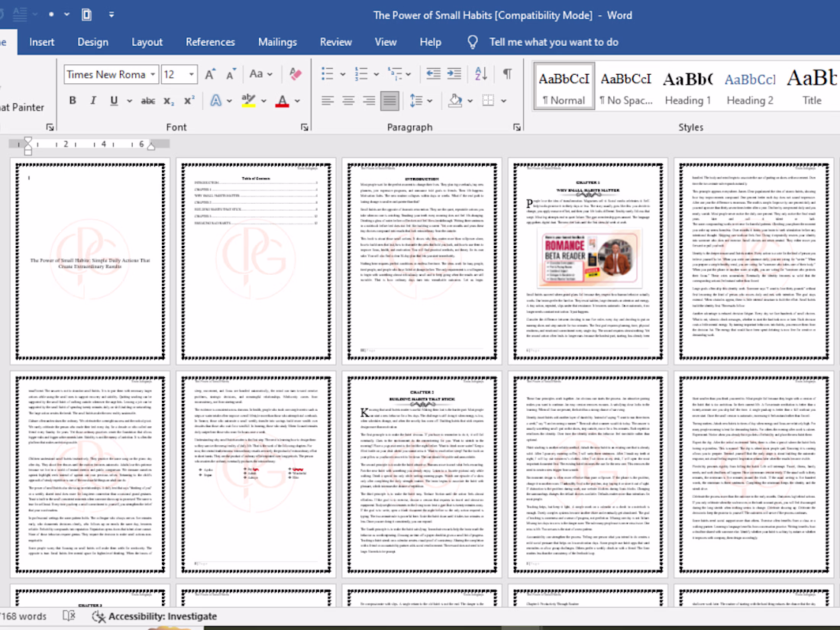Image resolution: width=840 pixels, height=630 pixels.
Task: Expand the Shading color dropdown arrow
Action: [470, 101]
